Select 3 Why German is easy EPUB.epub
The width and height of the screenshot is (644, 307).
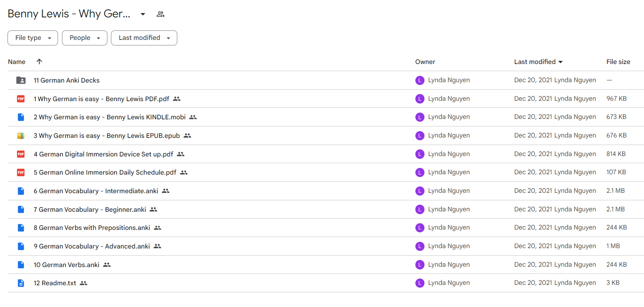point(107,136)
